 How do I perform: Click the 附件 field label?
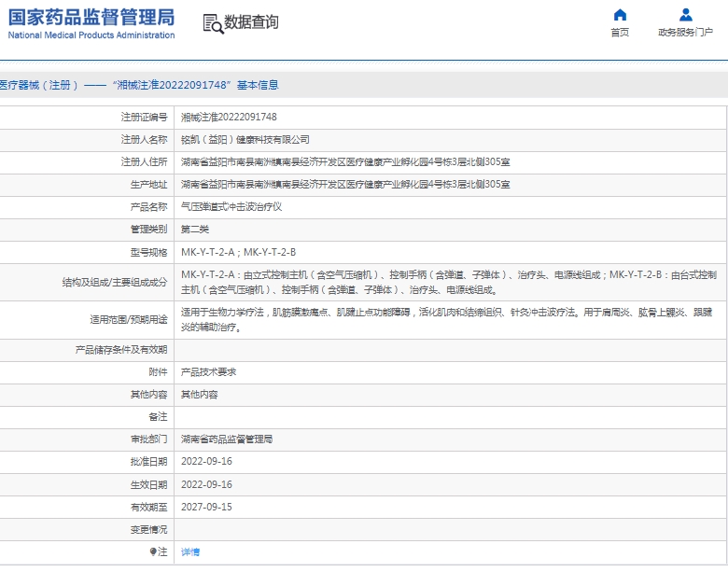pyautogui.click(x=158, y=372)
